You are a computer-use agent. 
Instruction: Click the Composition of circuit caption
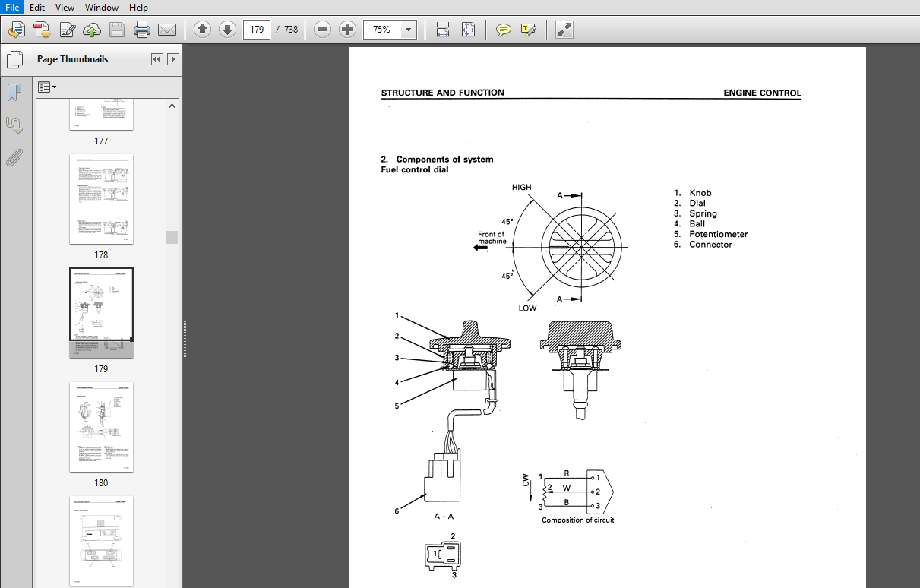coord(578,520)
